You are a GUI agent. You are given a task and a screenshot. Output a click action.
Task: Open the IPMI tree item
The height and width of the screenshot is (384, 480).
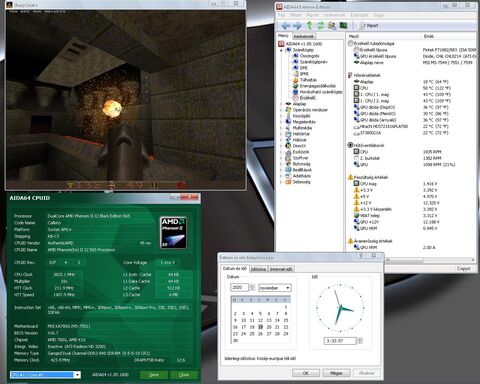pos(304,74)
